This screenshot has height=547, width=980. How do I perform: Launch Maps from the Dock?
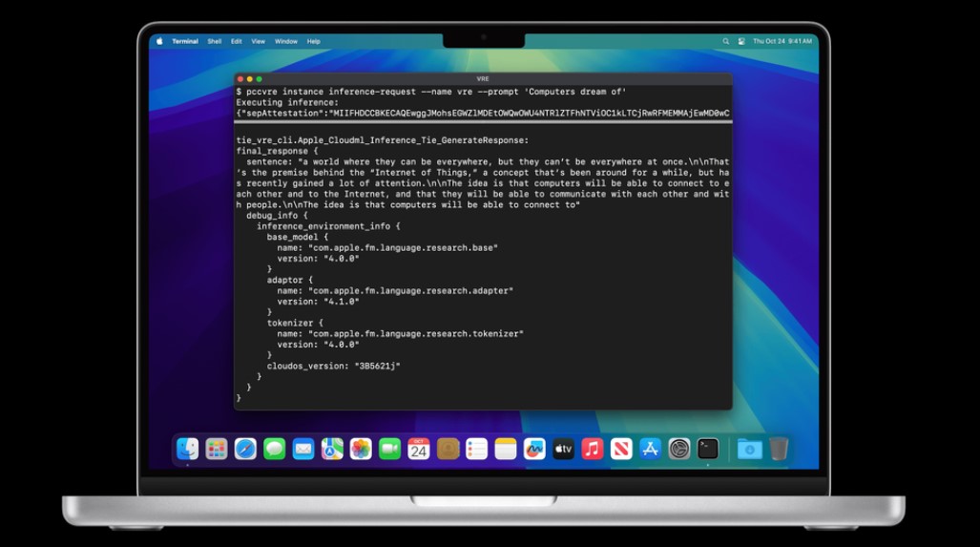pos(332,449)
